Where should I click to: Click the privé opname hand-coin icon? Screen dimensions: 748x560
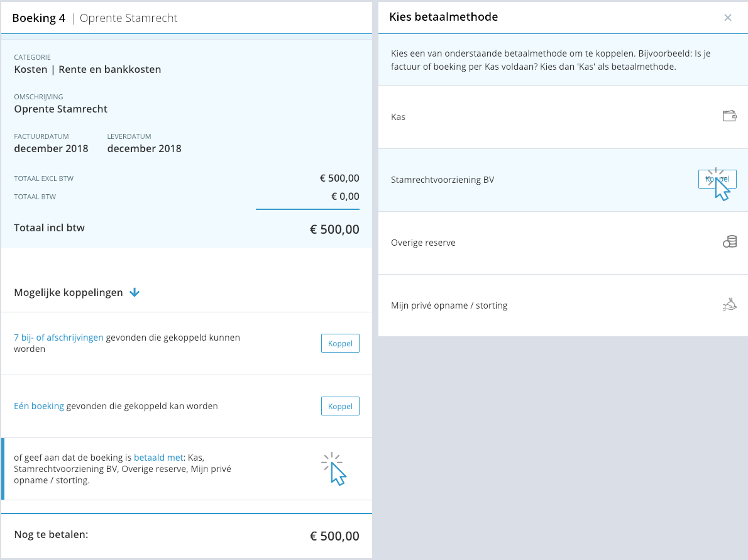click(x=730, y=304)
